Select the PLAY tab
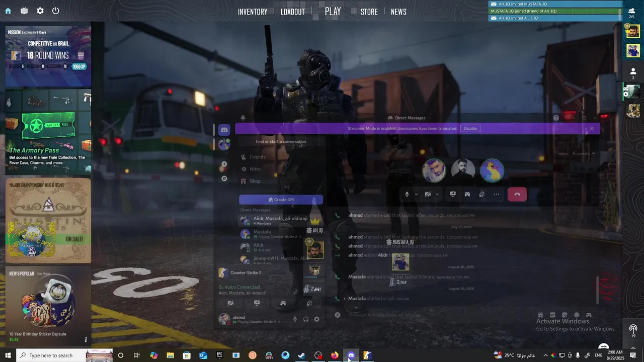 [333, 11]
